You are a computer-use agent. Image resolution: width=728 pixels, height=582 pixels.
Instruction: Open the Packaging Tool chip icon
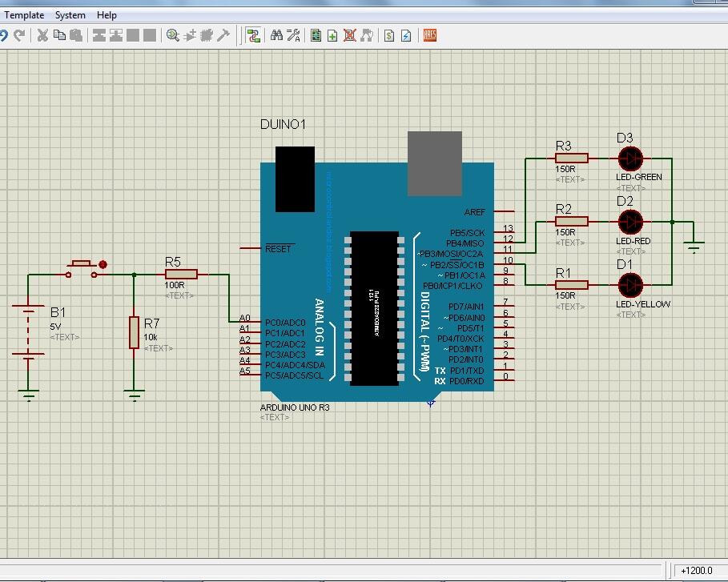207,35
